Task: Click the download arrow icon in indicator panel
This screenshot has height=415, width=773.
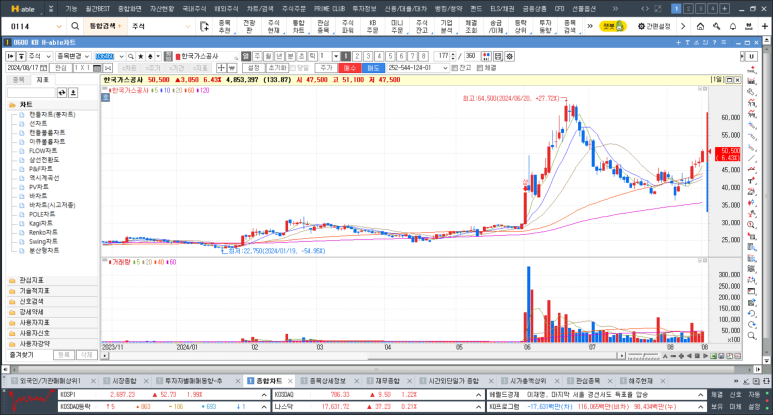Action: (x=73, y=93)
